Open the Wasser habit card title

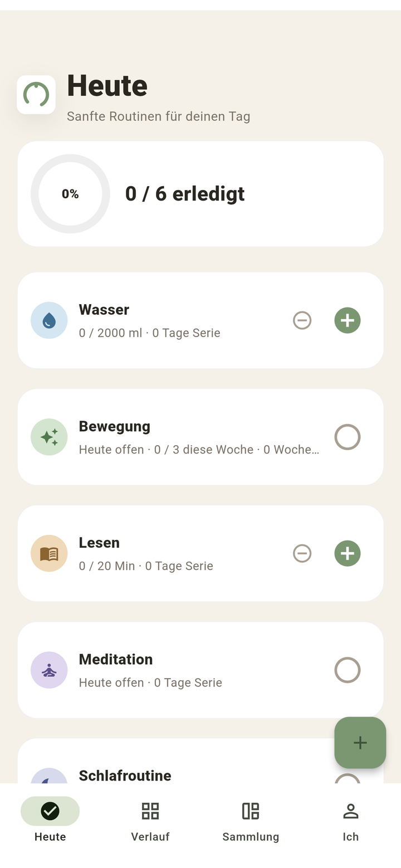(x=104, y=310)
